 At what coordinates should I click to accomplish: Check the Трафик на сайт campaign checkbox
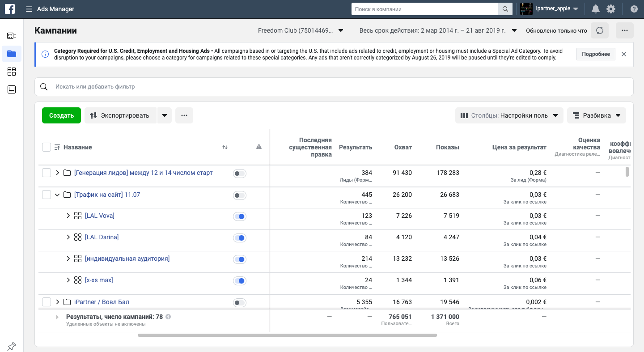tap(47, 195)
